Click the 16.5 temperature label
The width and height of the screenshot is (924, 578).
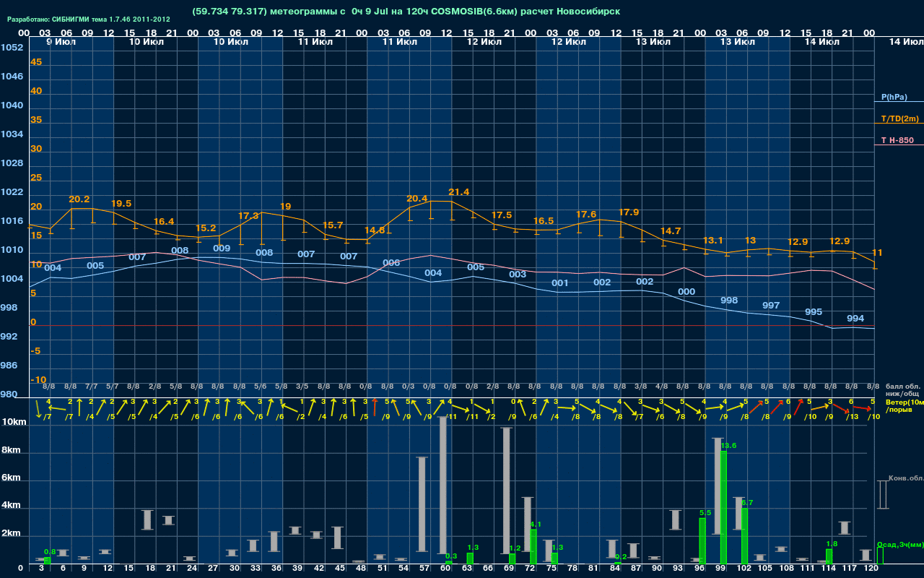pos(544,221)
